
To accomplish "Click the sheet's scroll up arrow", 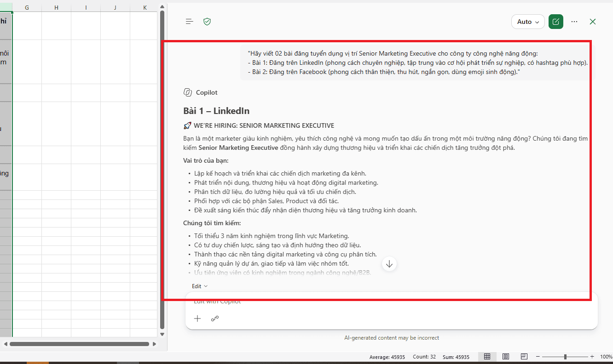I will 162,6.
